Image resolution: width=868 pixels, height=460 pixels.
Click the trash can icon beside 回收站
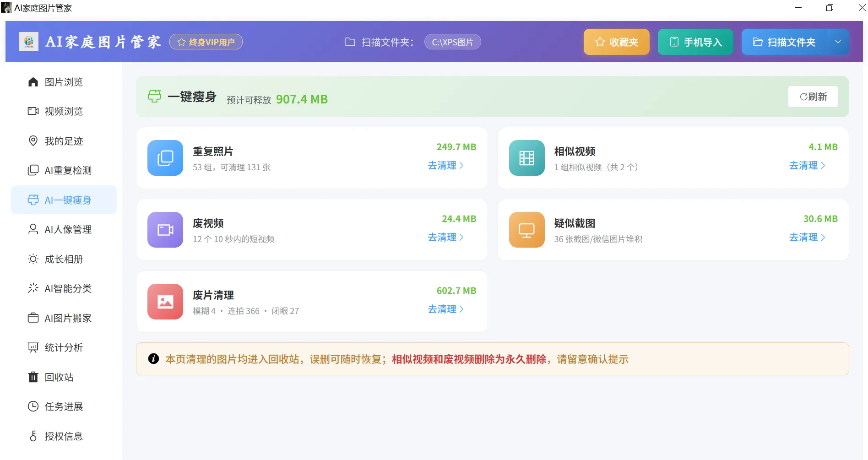point(33,377)
